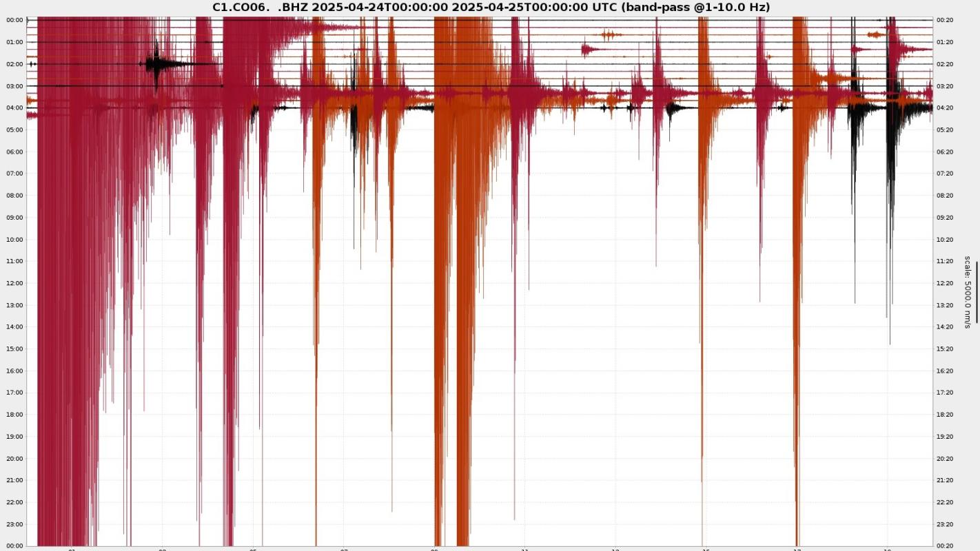Click the 22:20 label on the right axis

[945, 502]
